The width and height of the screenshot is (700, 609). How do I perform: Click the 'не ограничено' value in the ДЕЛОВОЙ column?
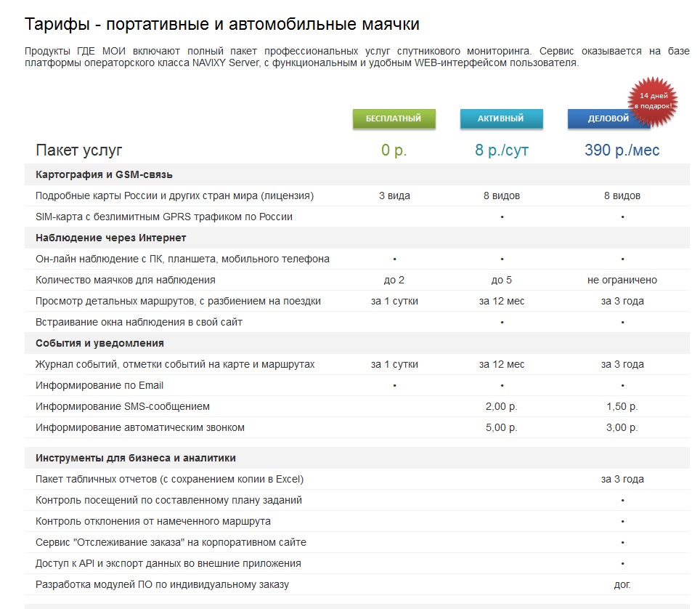(x=622, y=280)
